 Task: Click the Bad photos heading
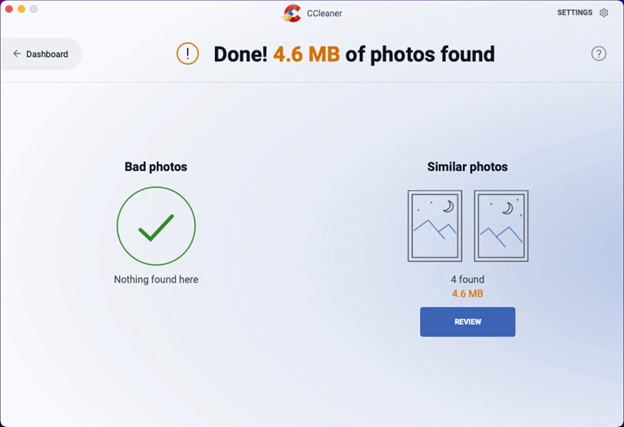pyautogui.click(x=156, y=166)
